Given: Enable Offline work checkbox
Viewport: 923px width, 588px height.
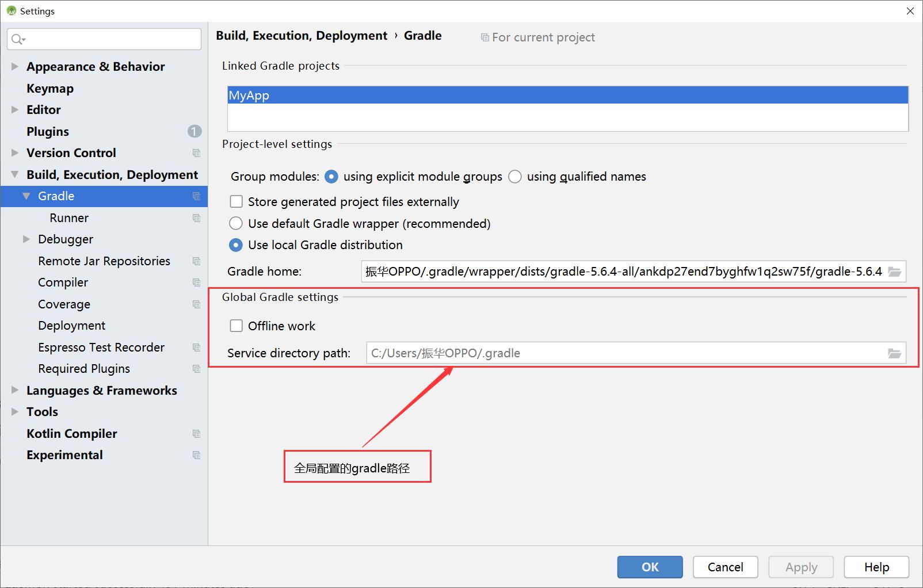Looking at the screenshot, I should pos(236,326).
